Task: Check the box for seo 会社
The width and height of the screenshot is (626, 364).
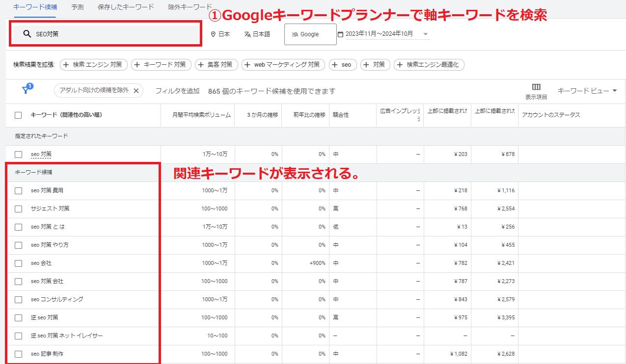Action: coord(18,263)
